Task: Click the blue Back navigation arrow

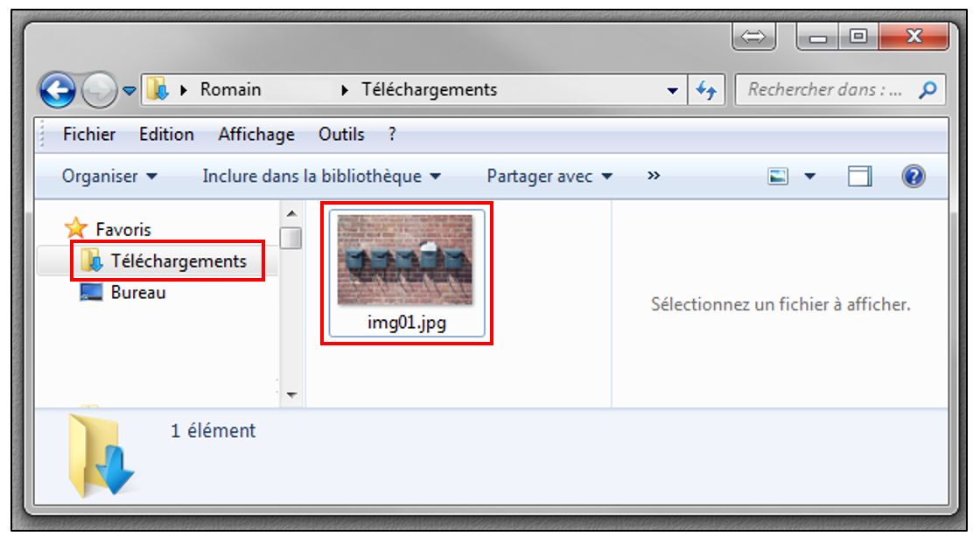Action: click(x=58, y=90)
